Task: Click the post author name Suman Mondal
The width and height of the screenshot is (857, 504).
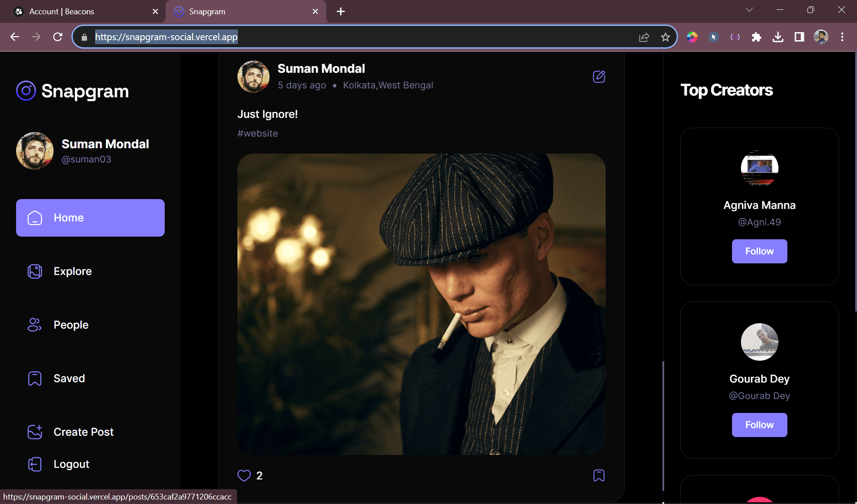Action: 321,69
